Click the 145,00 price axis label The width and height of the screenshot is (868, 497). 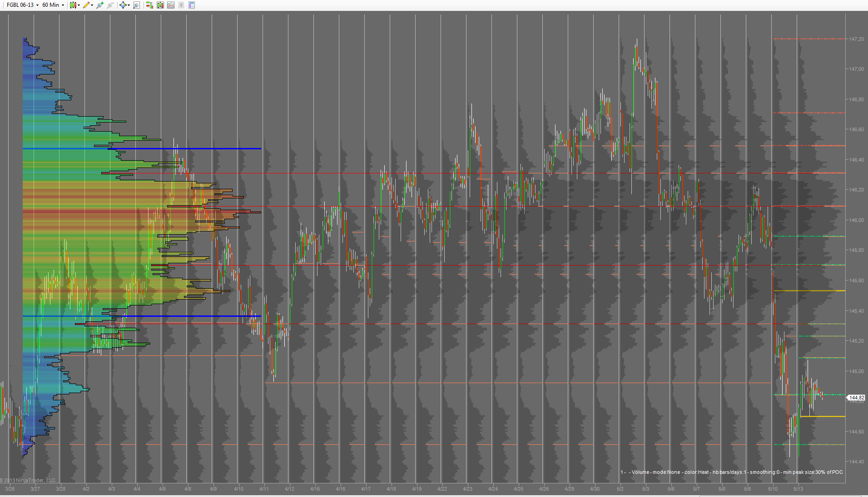(x=857, y=371)
